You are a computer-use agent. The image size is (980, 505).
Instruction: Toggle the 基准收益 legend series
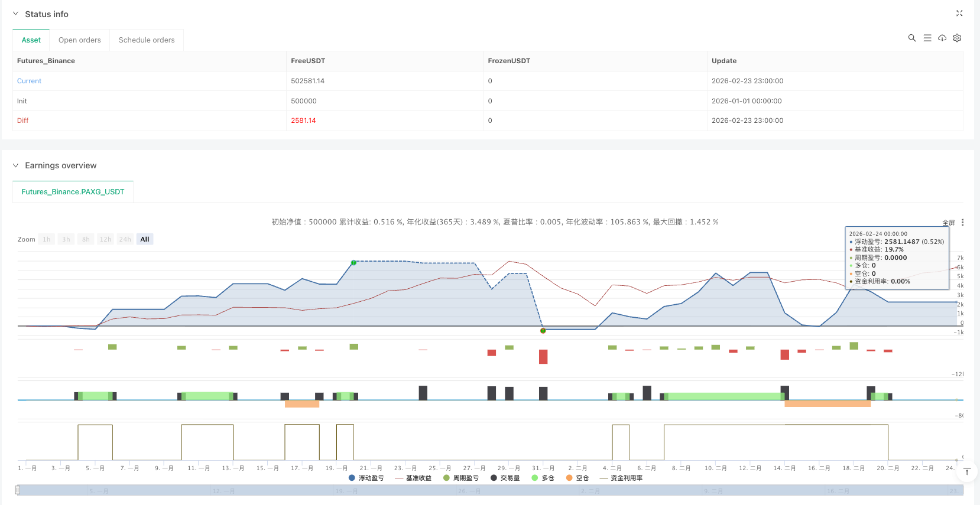tap(413, 478)
